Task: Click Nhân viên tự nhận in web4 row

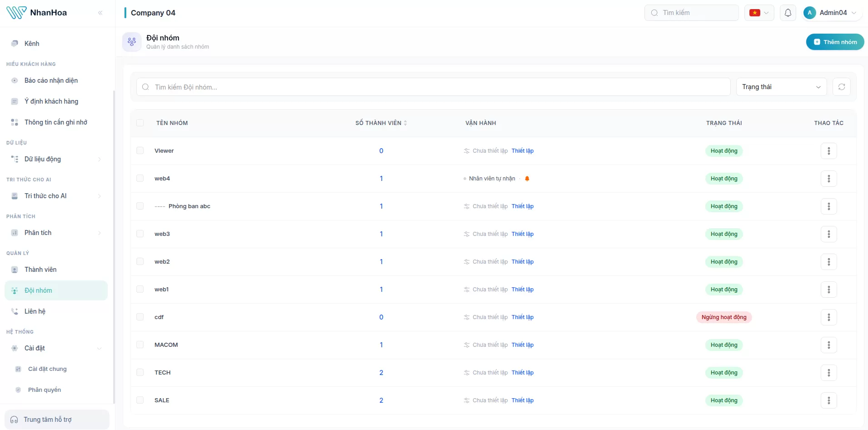Action: pos(492,179)
